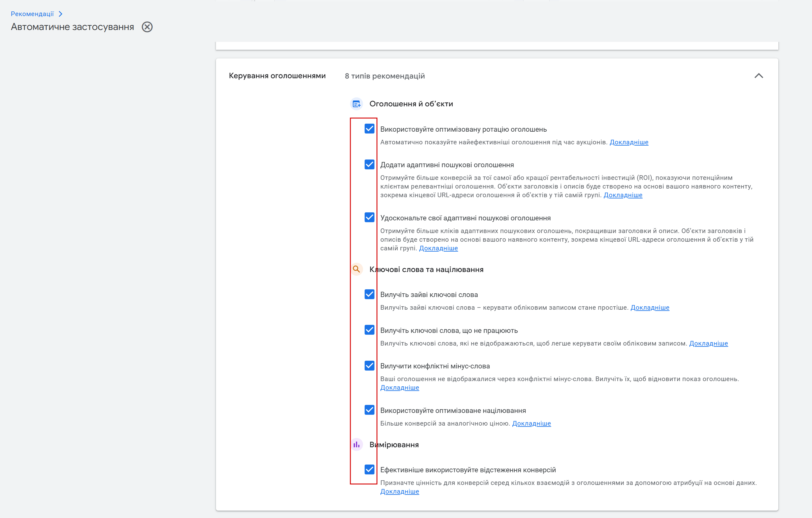812x518 pixels.
Task: Uncheck Вилучіть ключові слова, що не працюють
Action: (369, 330)
